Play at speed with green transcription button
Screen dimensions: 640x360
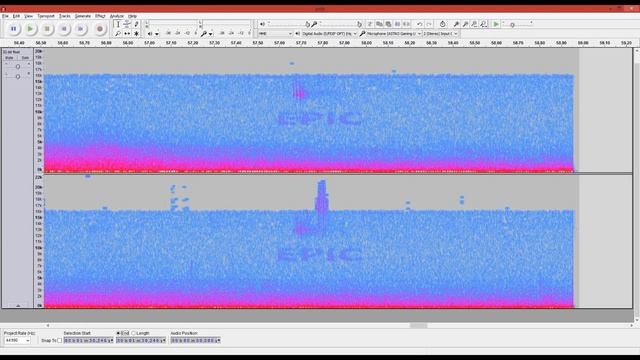pos(496,24)
